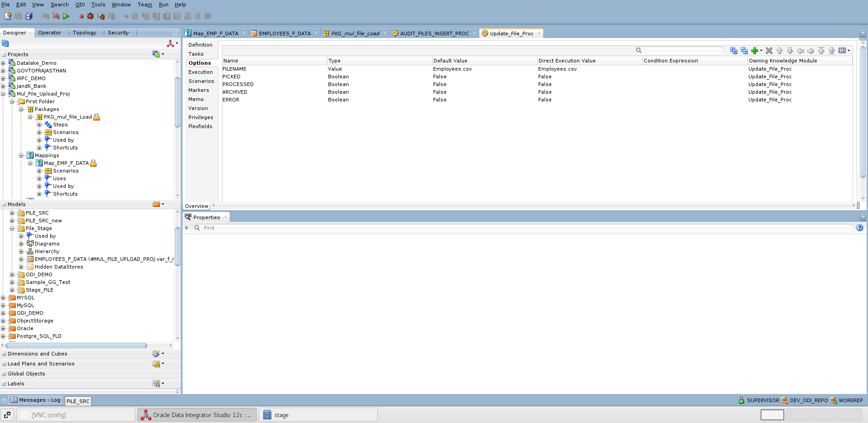Image resolution: width=868 pixels, height=423 pixels.
Task: Click the Load Plans and Scenarios header icon
Action: coord(156,364)
